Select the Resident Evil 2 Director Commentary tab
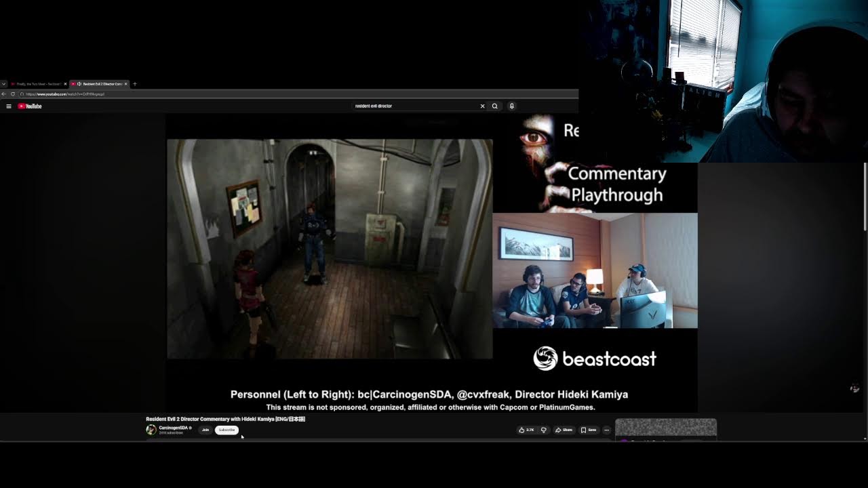 tap(99, 84)
